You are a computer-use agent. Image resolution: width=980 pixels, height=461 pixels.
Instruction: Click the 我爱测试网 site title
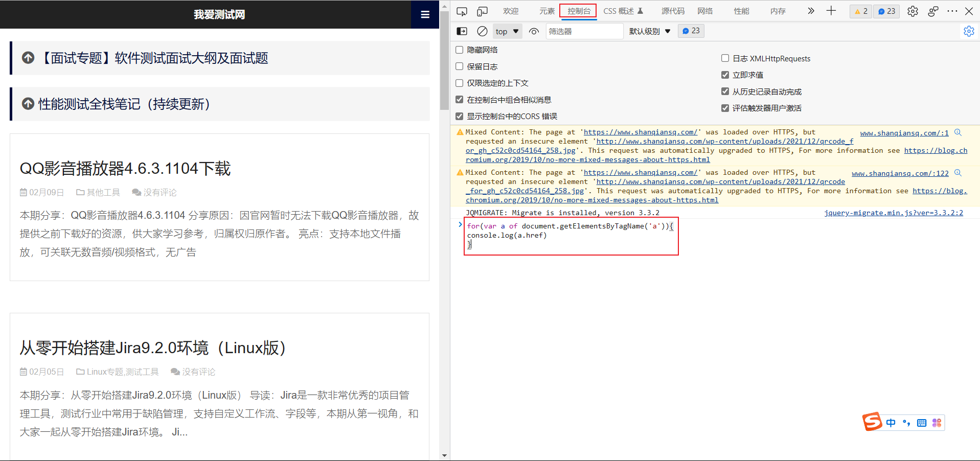[x=219, y=14]
